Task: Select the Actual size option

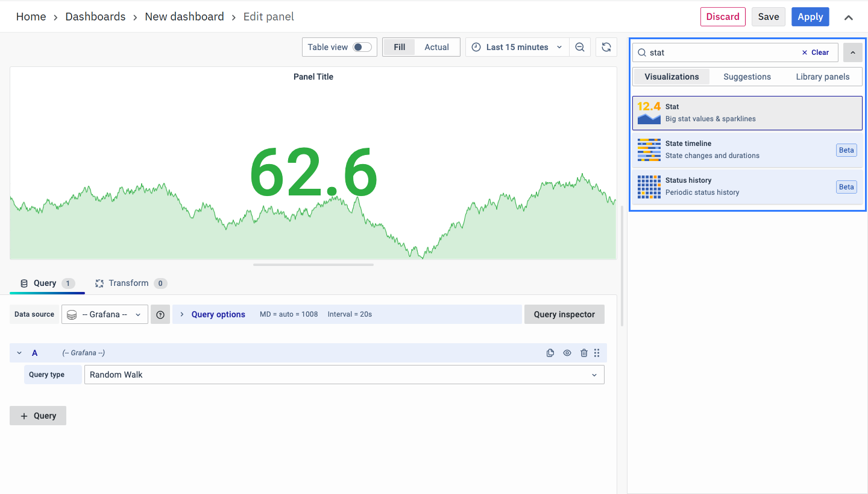Action: pyautogui.click(x=436, y=47)
